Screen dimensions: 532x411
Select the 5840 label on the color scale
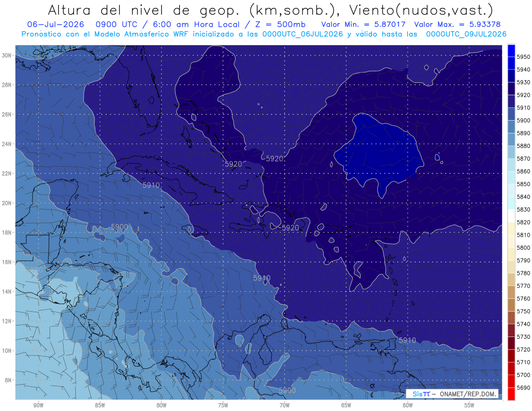(x=524, y=197)
